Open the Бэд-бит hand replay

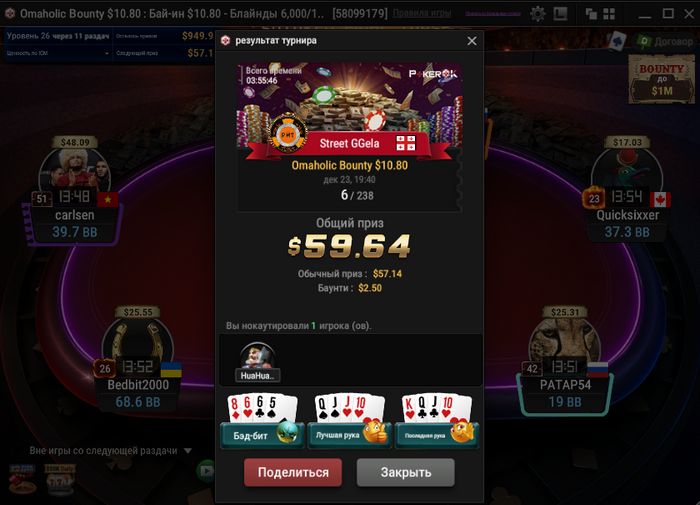click(262, 421)
